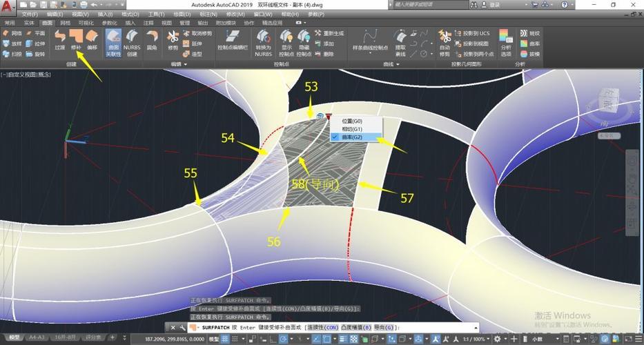Click Convert to NURBS (转换为NURBS)
This screenshot has width=644, height=345.
coord(263,43)
